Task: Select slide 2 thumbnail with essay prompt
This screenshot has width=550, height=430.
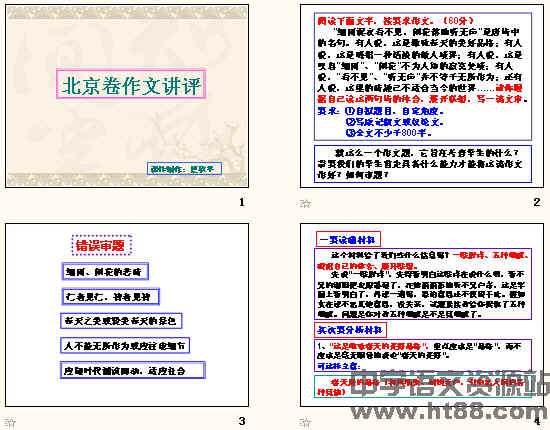Action: point(422,96)
